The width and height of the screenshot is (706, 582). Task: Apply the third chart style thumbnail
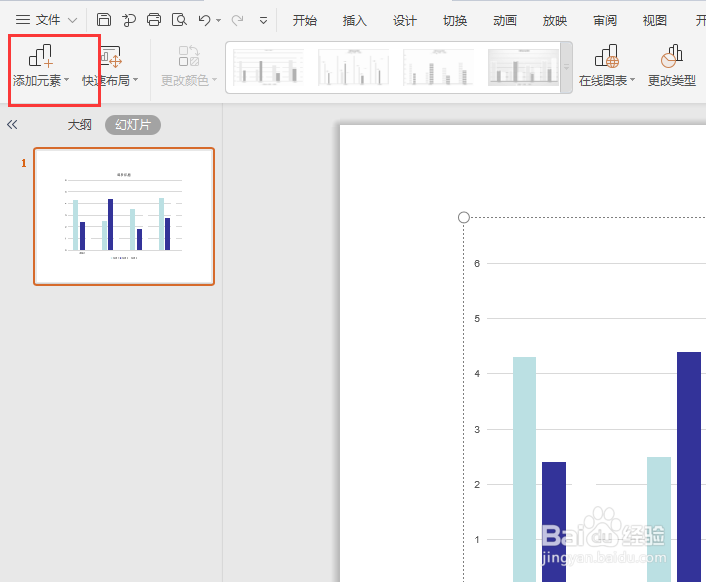click(439, 68)
